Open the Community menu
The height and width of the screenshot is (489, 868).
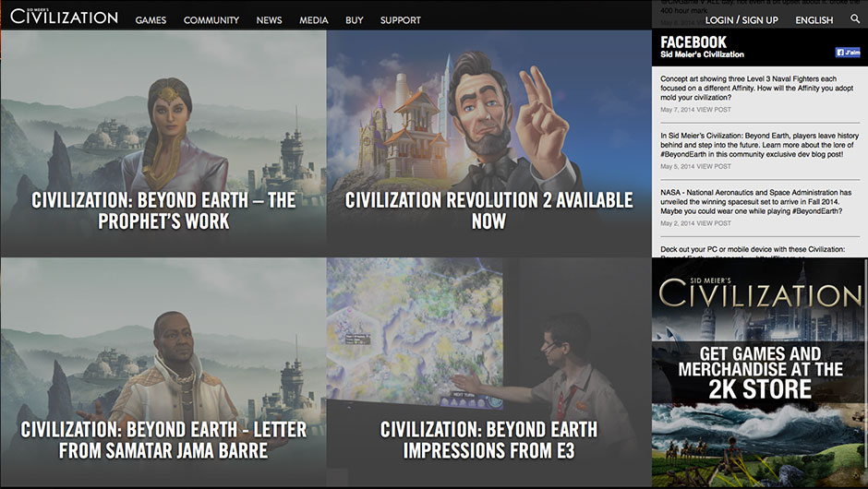[211, 20]
